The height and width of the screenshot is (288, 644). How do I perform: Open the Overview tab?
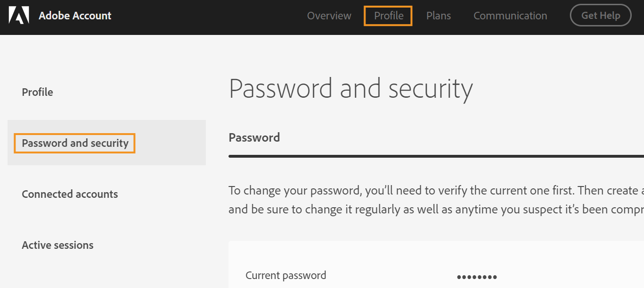[x=329, y=16]
